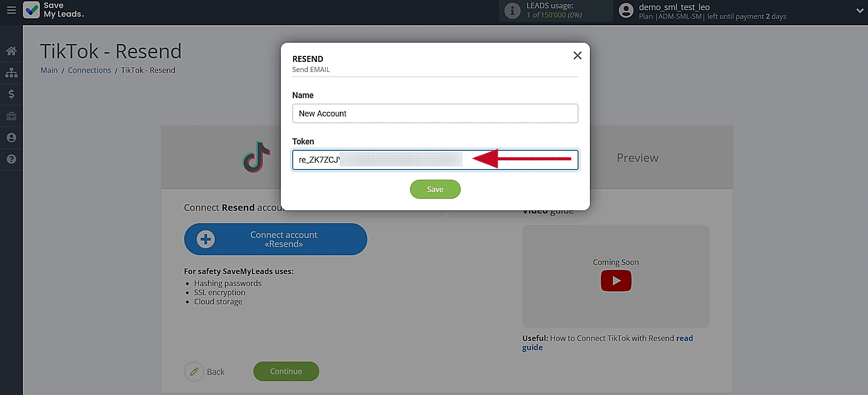This screenshot has height=395, width=868.
Task: Click the LEADS usage info icon
Action: 512,11
